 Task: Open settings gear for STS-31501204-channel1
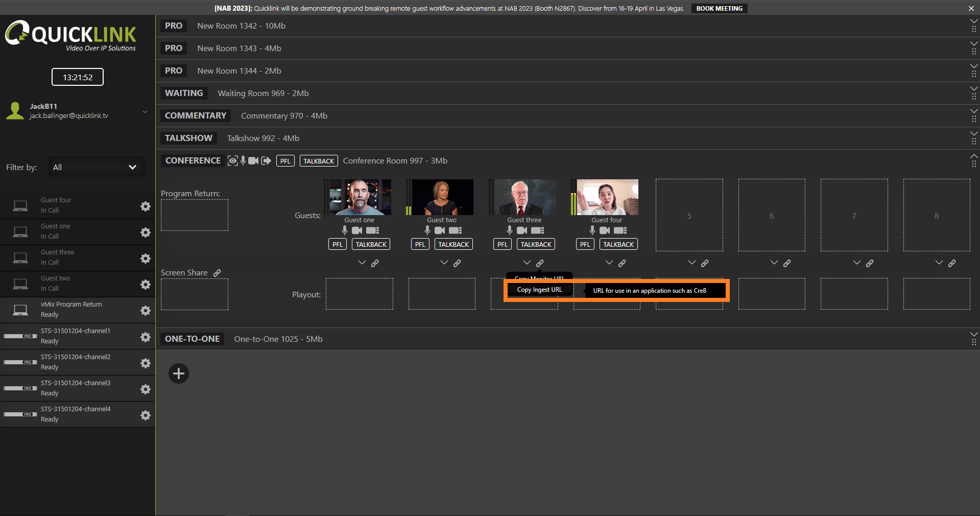coord(146,337)
